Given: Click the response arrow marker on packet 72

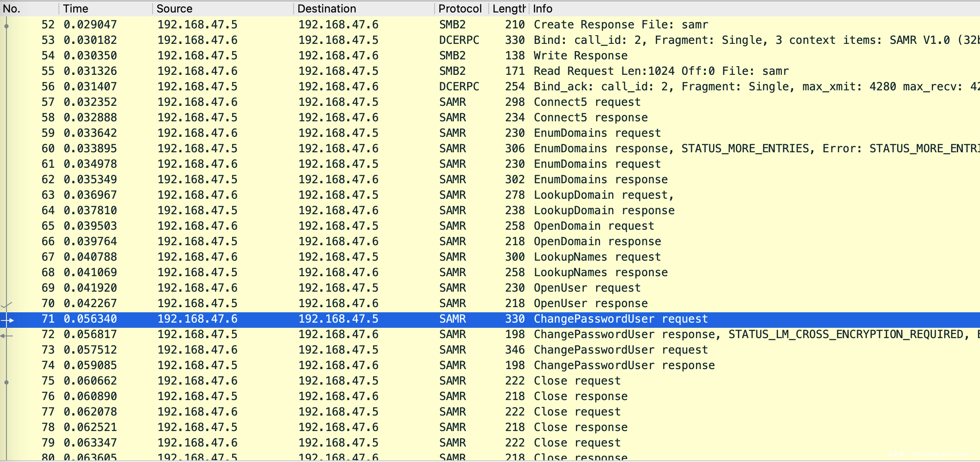Looking at the screenshot, I should point(7,336).
